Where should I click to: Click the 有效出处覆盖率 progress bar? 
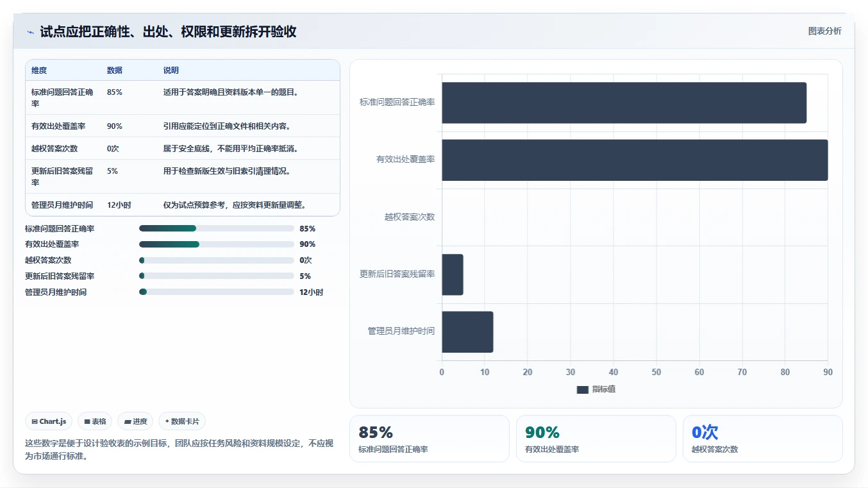(x=217, y=244)
